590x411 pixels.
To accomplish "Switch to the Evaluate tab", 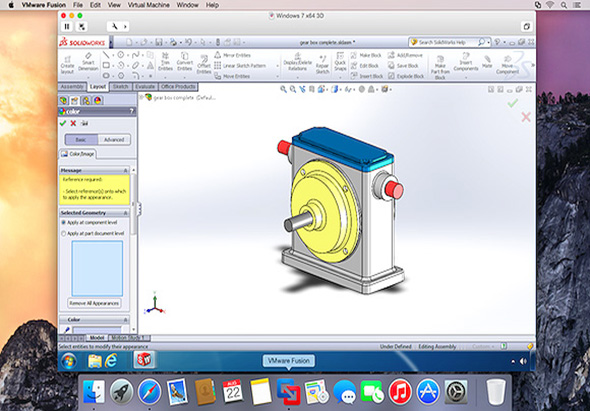I will coord(145,87).
